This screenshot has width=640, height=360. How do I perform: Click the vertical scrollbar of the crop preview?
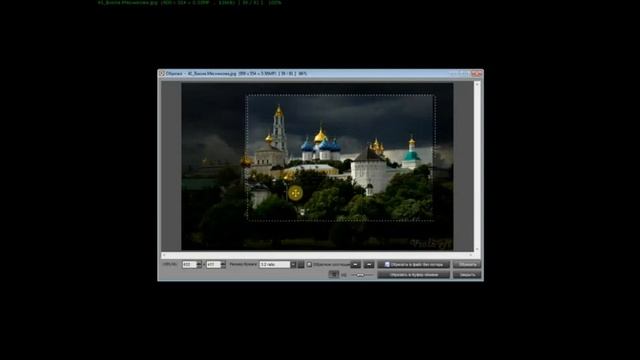477,167
